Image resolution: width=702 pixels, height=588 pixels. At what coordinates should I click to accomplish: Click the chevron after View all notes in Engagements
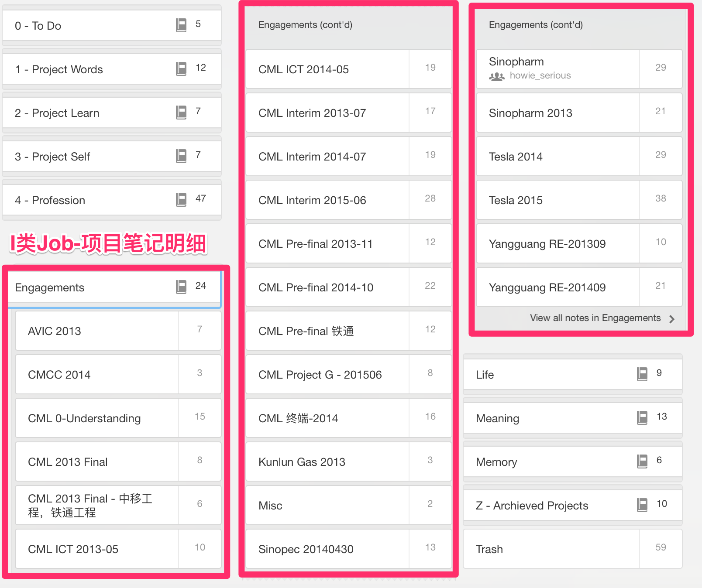click(672, 319)
